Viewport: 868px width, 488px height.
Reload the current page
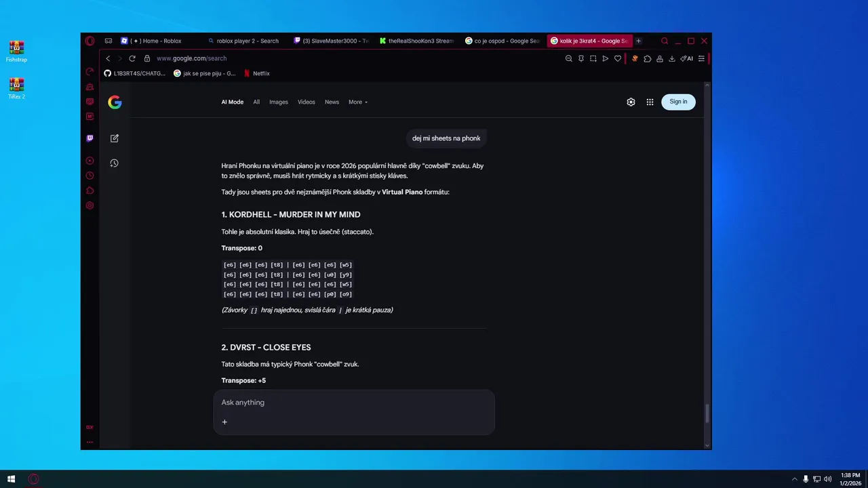tap(132, 58)
